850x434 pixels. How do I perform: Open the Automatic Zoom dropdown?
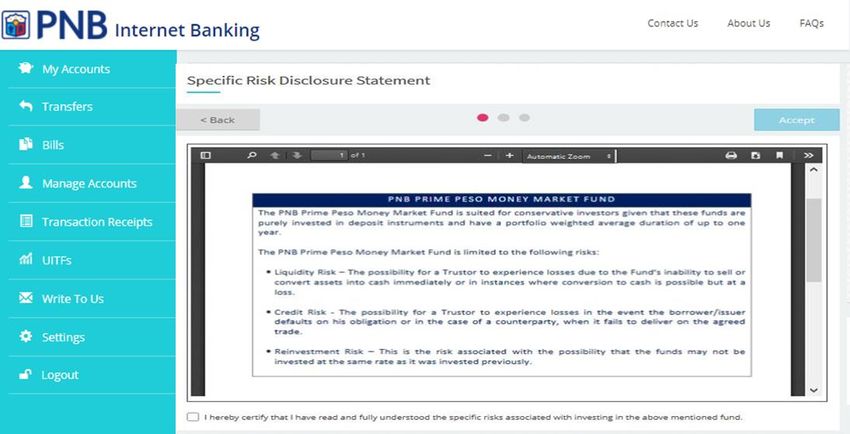pyautogui.click(x=569, y=156)
